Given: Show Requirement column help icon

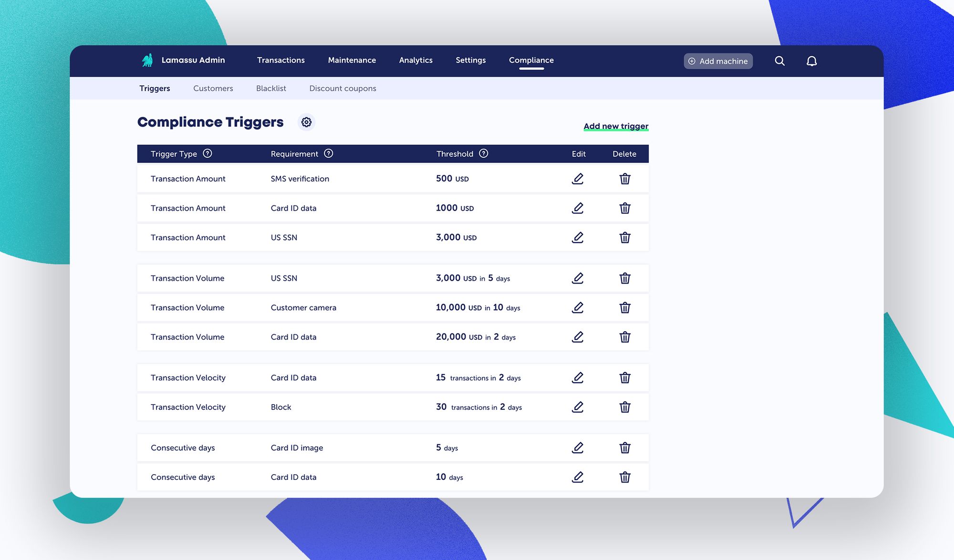Looking at the screenshot, I should click(328, 153).
